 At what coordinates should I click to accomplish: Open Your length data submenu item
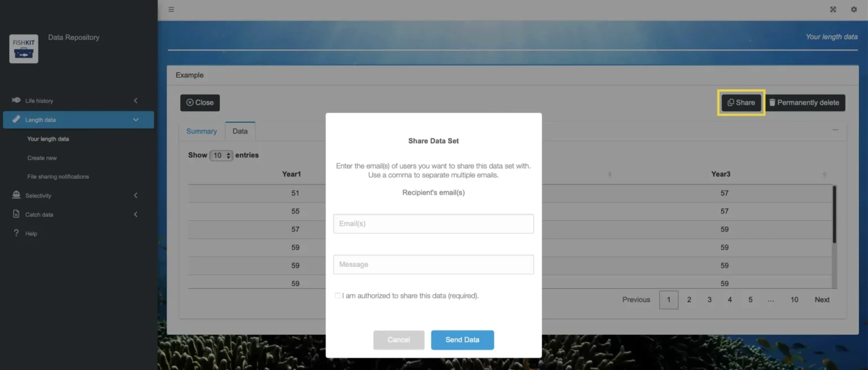(x=48, y=139)
